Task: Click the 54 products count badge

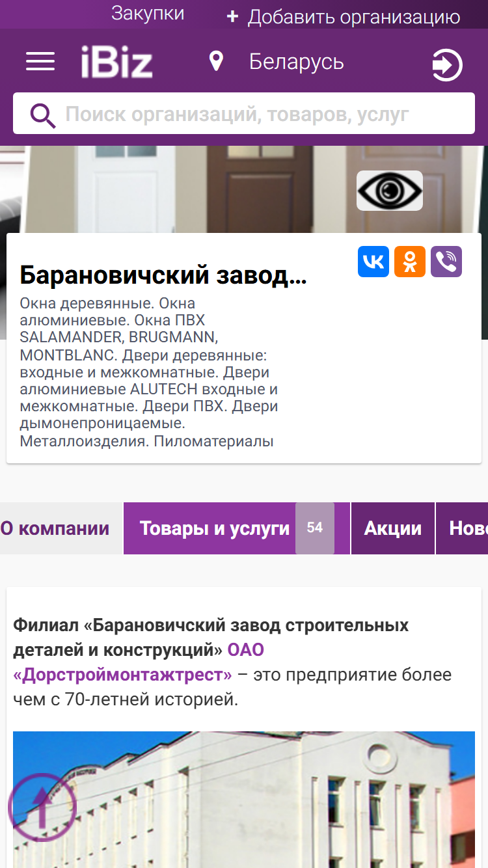Action: point(315,528)
